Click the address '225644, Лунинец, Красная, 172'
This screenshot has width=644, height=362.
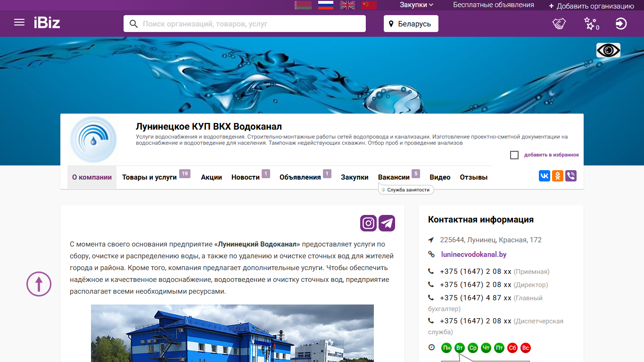click(x=491, y=240)
